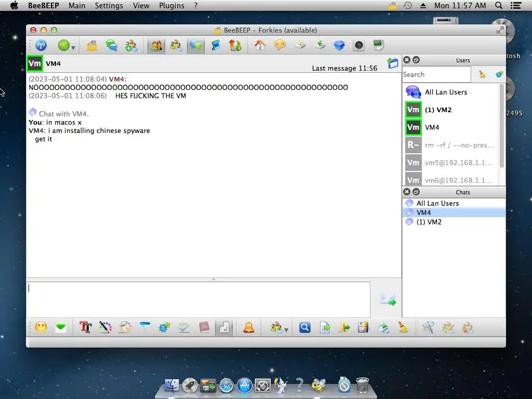Open the smiley emoticons picker
This screenshot has height=399, width=532.
point(41,327)
